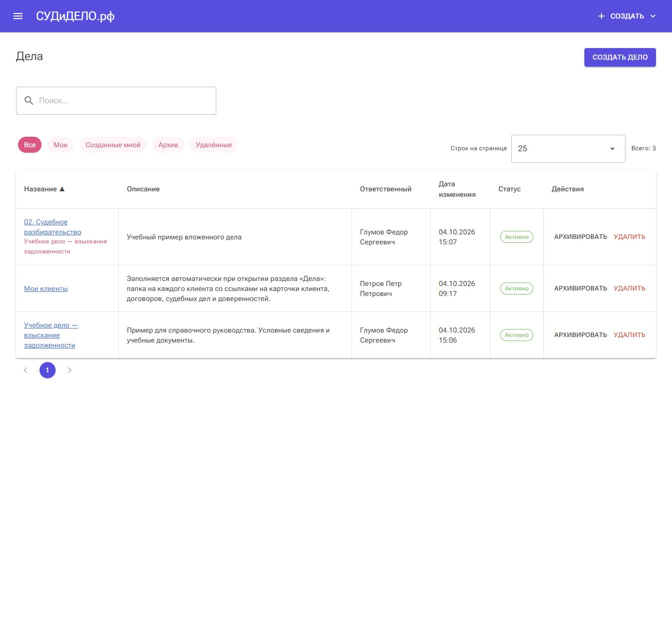Open the Архив filter
This screenshot has height=627, width=672.
(168, 145)
